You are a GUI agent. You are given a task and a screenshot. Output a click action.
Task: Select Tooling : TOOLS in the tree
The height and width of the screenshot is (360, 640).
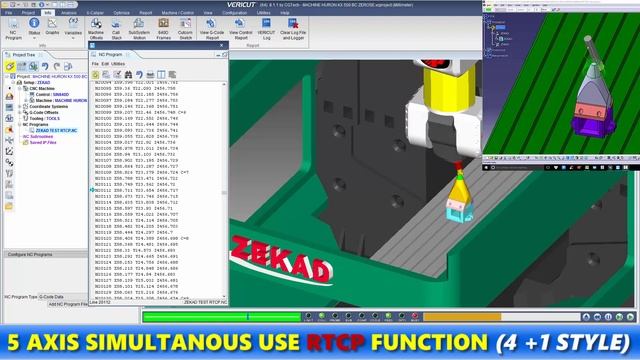44,118
